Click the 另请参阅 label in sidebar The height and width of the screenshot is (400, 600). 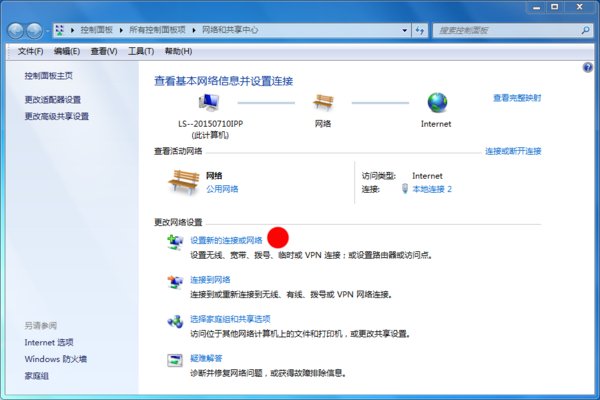click(x=41, y=325)
